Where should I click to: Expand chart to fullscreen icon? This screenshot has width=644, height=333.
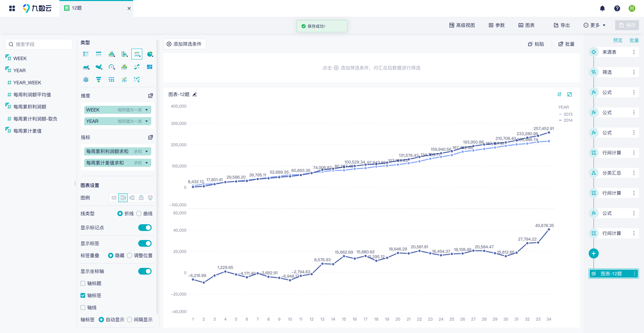point(570,94)
